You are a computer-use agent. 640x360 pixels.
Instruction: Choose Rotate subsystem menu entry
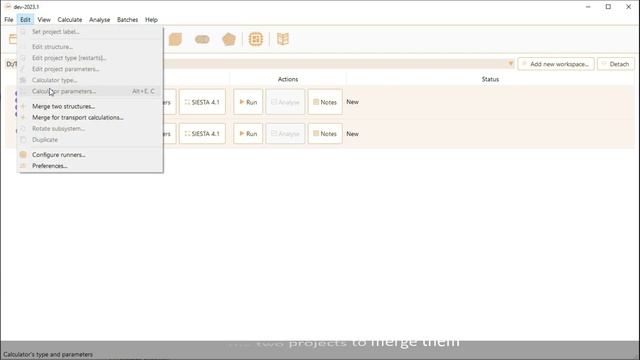click(x=90, y=129)
